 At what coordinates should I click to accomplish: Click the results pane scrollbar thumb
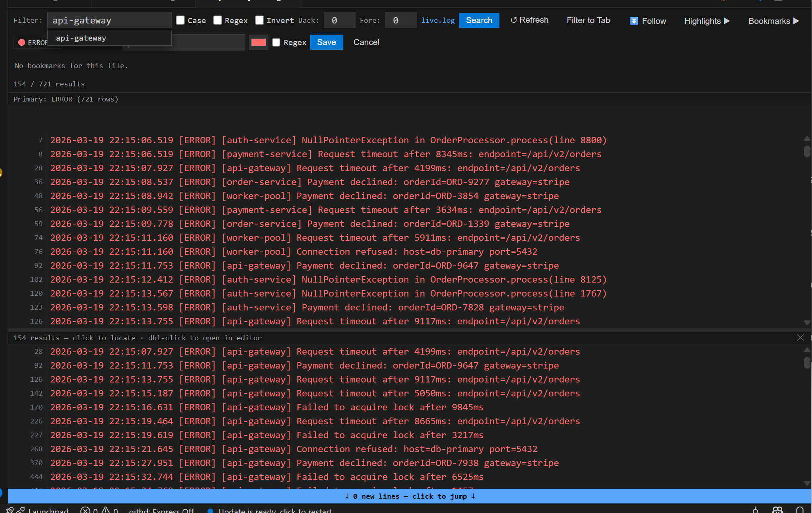click(x=807, y=363)
